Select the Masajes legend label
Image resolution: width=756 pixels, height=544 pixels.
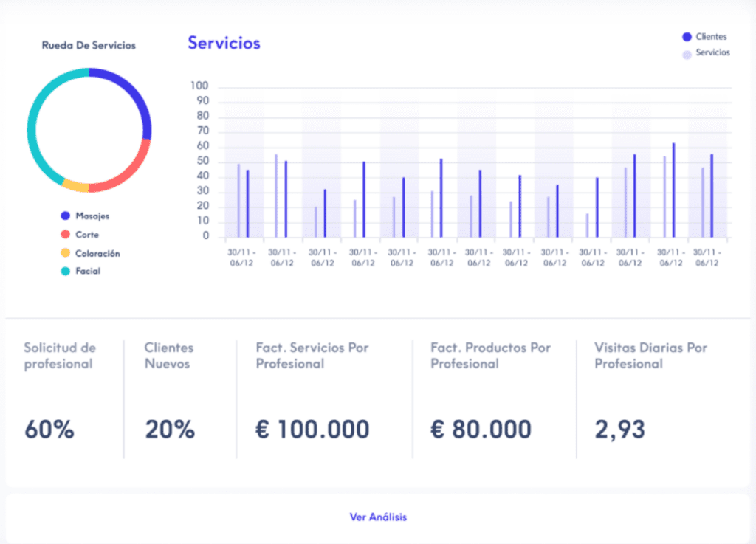(x=92, y=216)
